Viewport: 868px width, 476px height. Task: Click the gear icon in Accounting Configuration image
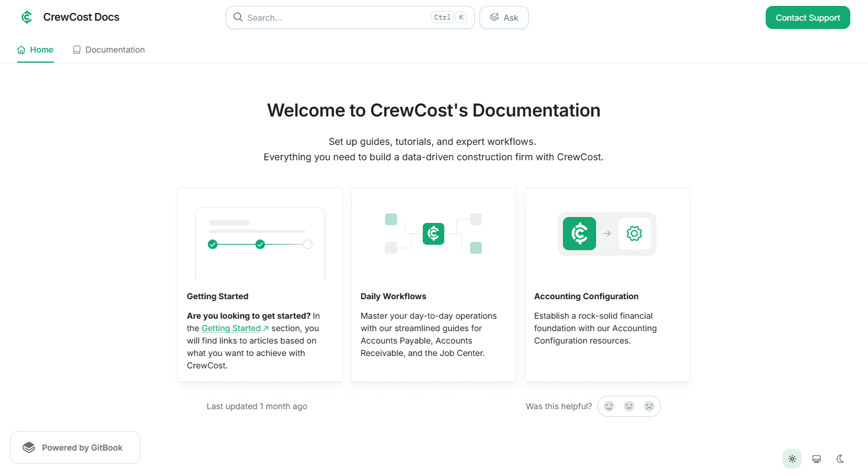[634, 234]
